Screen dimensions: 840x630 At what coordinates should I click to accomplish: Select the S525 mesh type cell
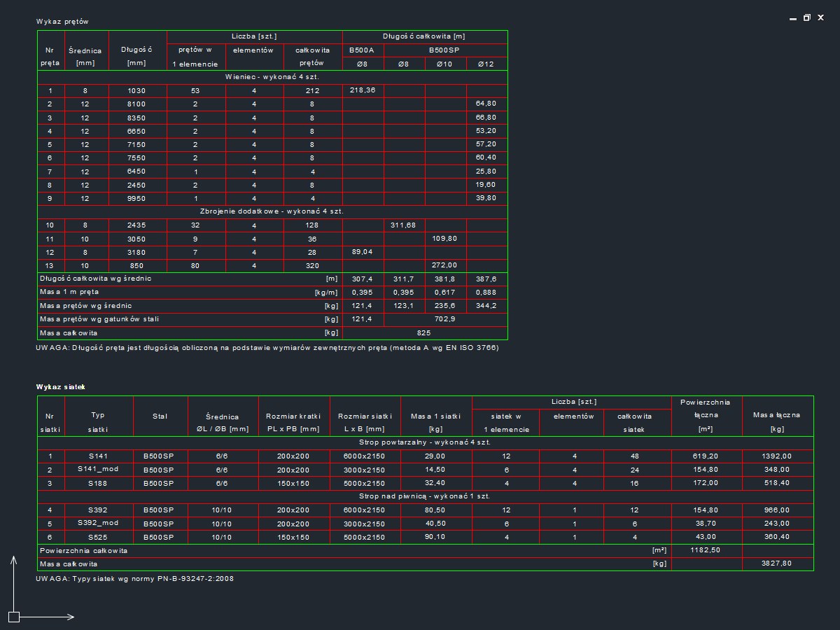[x=99, y=537]
